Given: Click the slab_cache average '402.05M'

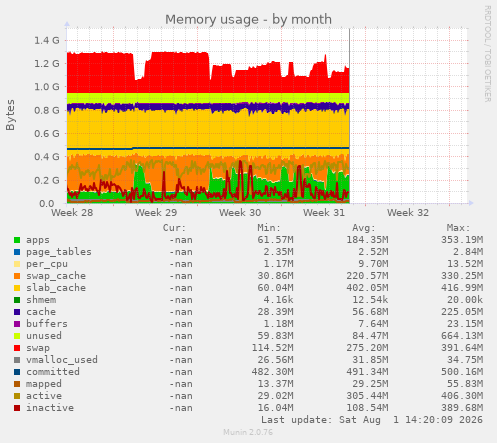Looking at the screenshot, I should (x=367, y=288).
